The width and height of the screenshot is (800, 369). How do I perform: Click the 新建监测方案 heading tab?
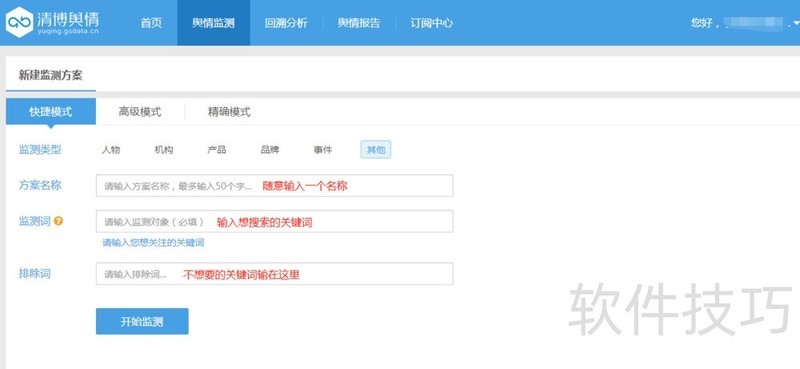click(x=51, y=76)
